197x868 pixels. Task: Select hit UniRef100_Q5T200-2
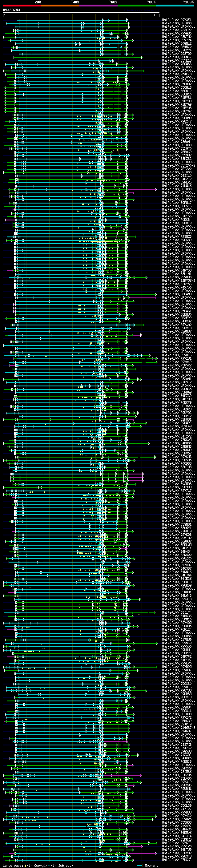pos(179,165)
